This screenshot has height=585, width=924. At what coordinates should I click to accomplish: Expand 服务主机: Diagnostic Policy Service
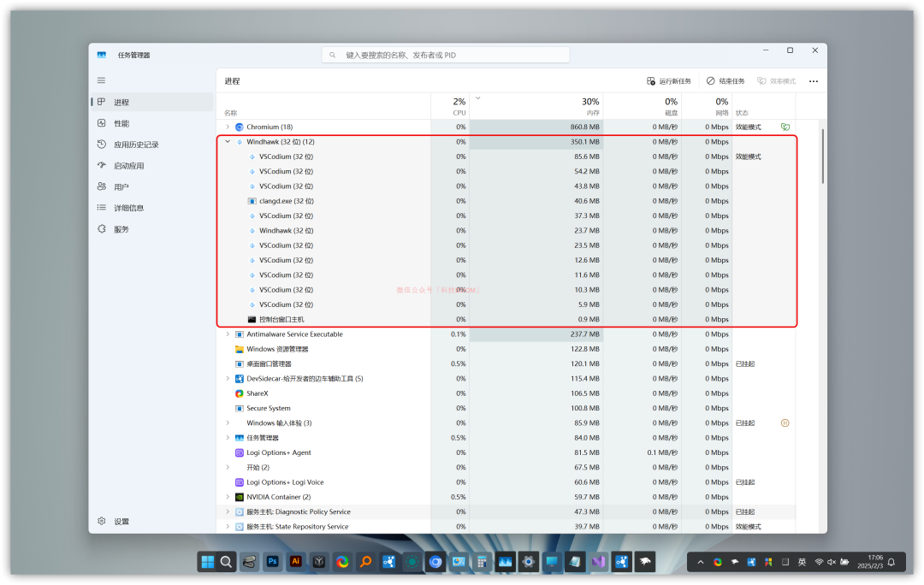[228, 511]
